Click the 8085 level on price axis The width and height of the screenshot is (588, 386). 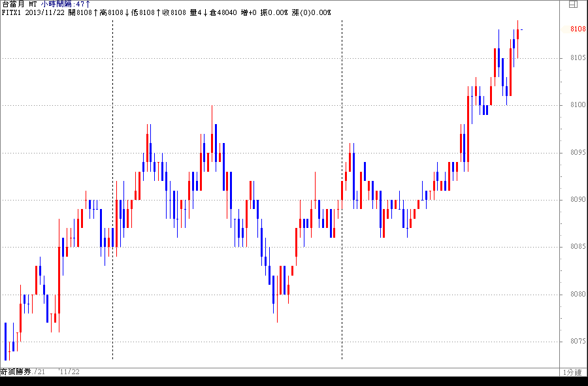click(577, 247)
